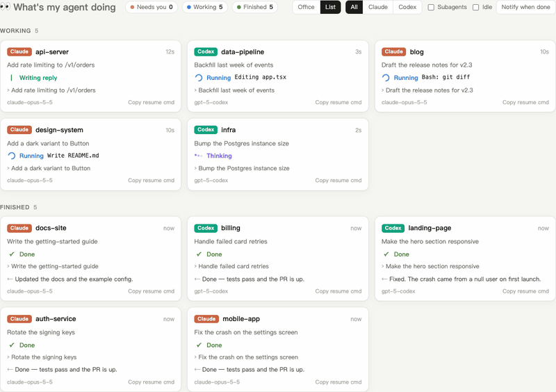Click the running spinner on design-system card
This screenshot has height=392, width=556.
[12, 156]
